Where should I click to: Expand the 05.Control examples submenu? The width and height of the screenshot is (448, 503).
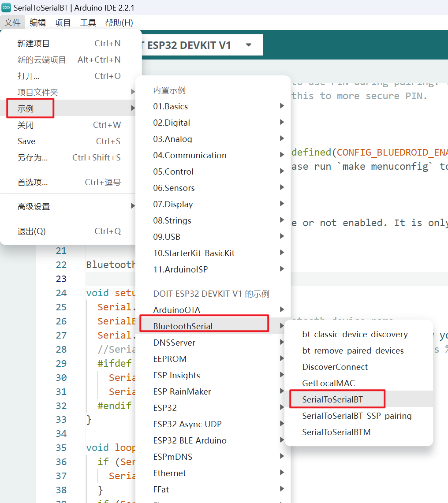point(213,171)
